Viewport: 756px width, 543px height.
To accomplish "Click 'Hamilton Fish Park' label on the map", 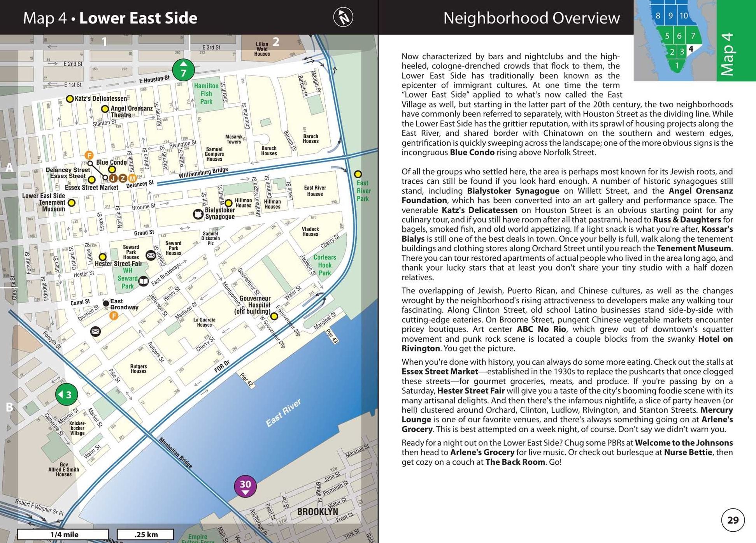I will point(206,93).
